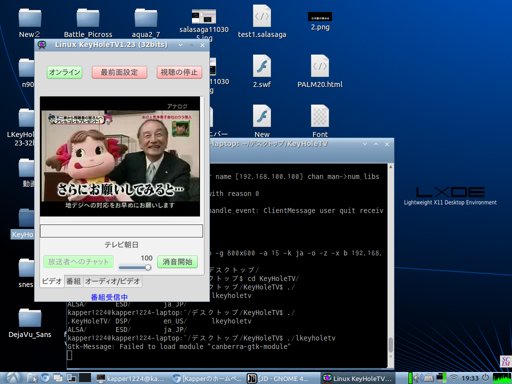The image size is (512, 384).
Task: Switch to kapper1224 terminal taskbar entry
Action: [130, 378]
